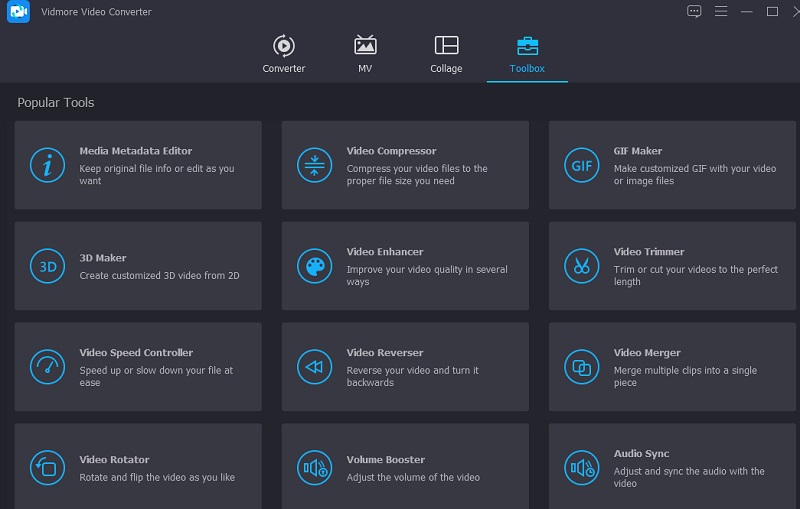Go to the Collage tab
The height and width of the screenshot is (509, 800).
coord(446,54)
